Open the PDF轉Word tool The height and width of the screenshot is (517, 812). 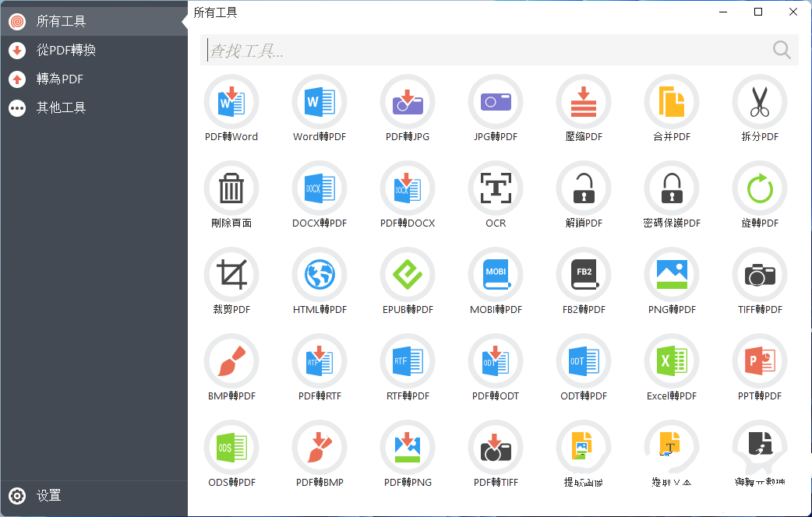click(x=231, y=101)
